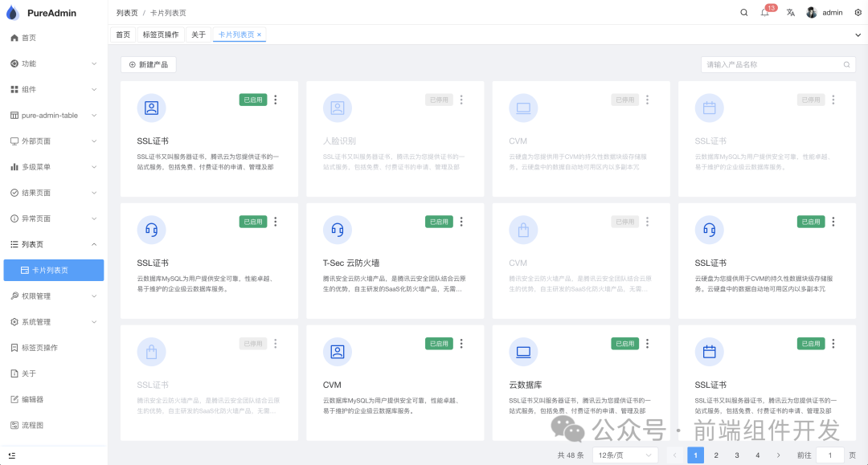Switch to the 标签页操作 tab
The height and width of the screenshot is (465, 868).
[x=160, y=35]
